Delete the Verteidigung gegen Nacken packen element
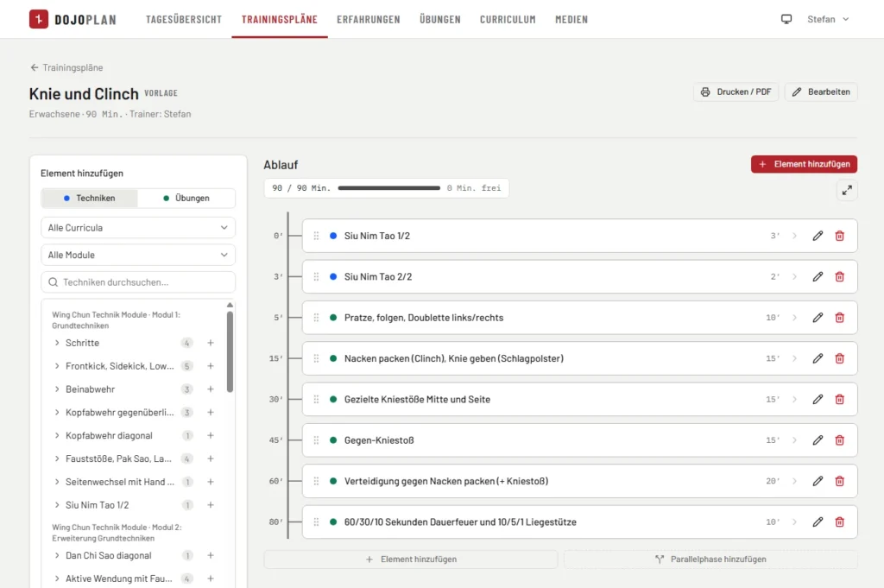The width and height of the screenshot is (884, 588). tap(839, 481)
